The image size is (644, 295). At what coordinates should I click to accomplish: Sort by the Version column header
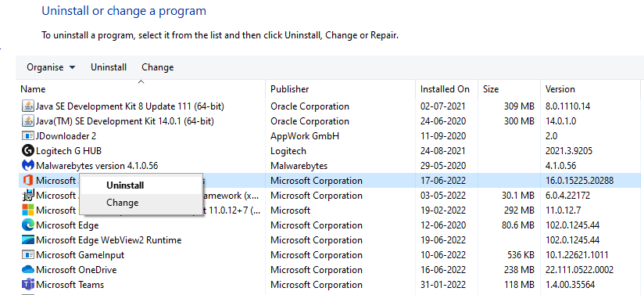coord(560,89)
